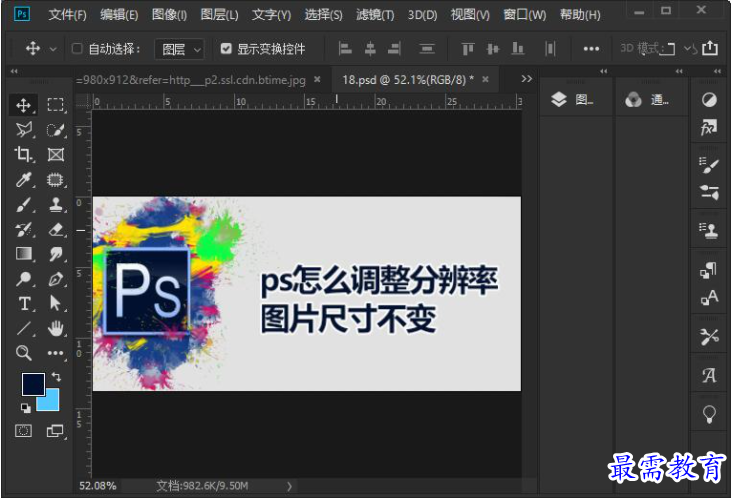Select the Zoom tool
The height and width of the screenshot is (499, 732).
coord(23,353)
